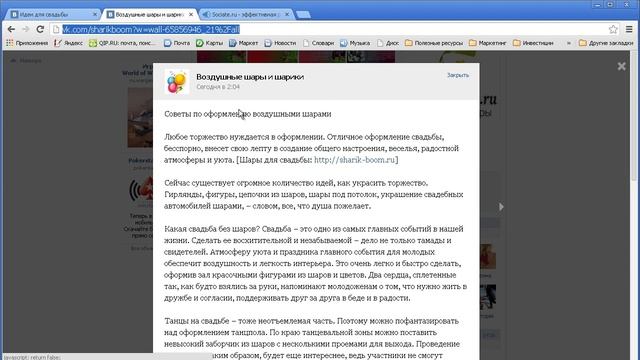Open the Приложения apps bookmark
Screen dimensions: 640x360
click(x=27, y=43)
